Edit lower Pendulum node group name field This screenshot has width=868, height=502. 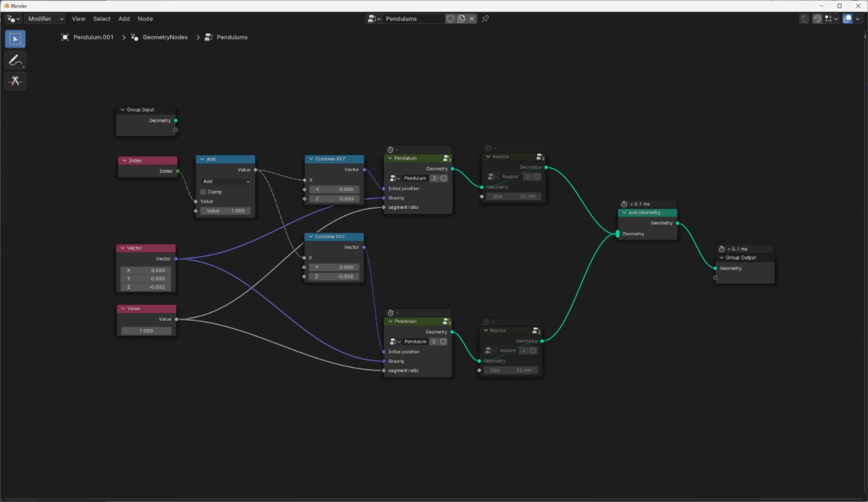point(416,341)
